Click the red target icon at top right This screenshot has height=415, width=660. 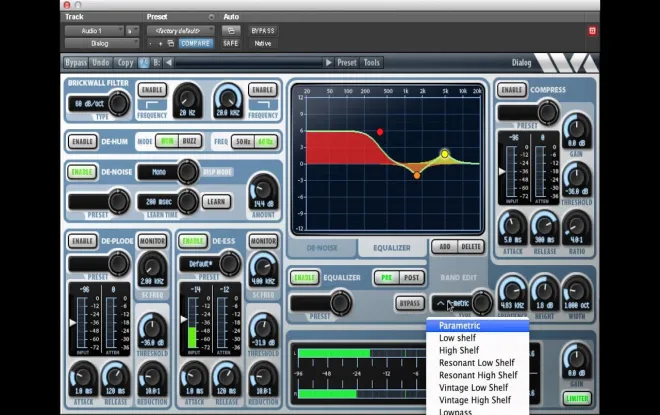592,31
